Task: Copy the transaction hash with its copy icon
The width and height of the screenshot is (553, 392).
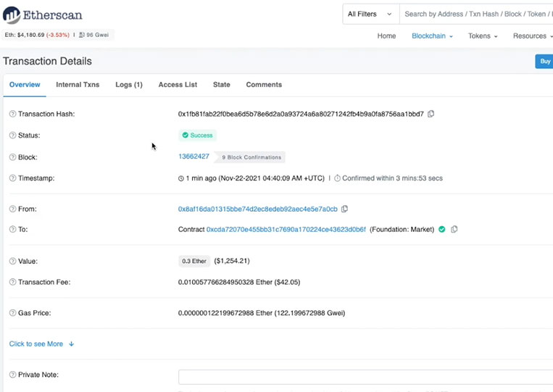Action: click(x=431, y=114)
